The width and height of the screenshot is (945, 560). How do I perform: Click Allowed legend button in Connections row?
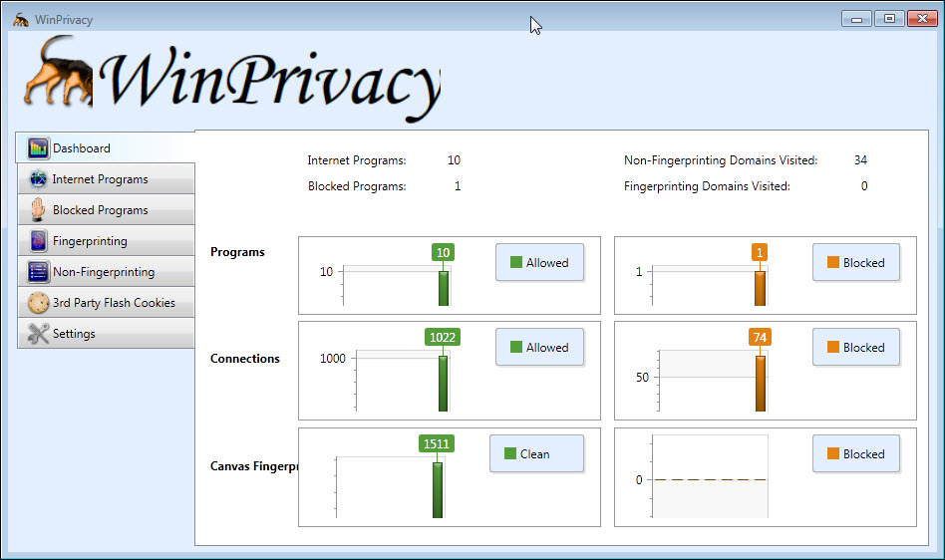click(539, 347)
